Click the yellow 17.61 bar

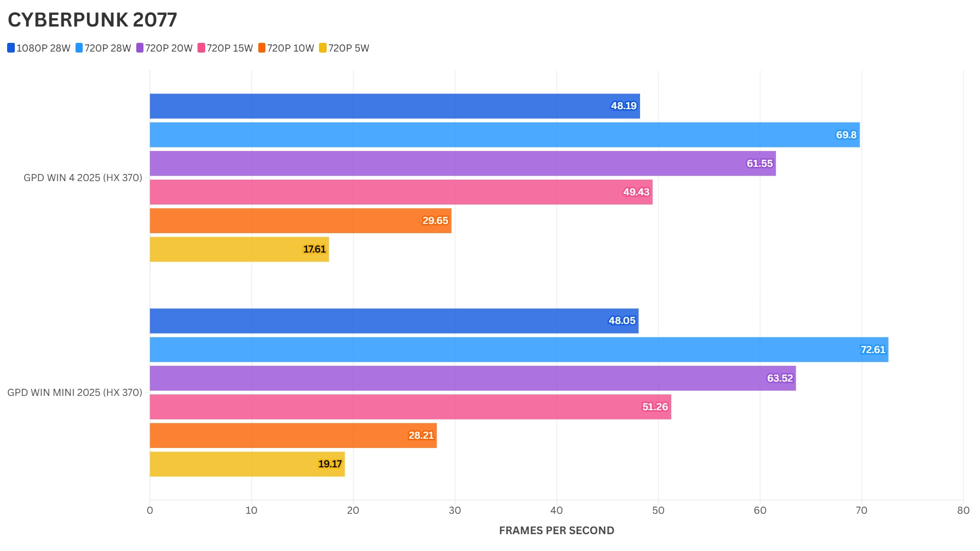point(239,249)
